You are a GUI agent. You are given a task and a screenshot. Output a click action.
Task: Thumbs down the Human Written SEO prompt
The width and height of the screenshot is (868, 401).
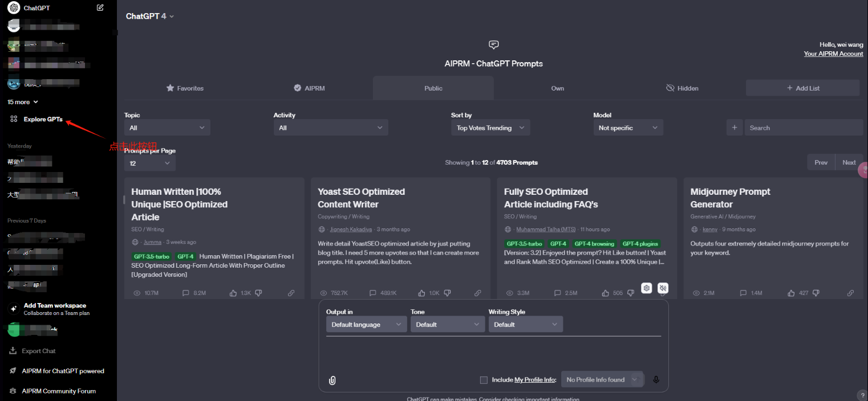(258, 293)
